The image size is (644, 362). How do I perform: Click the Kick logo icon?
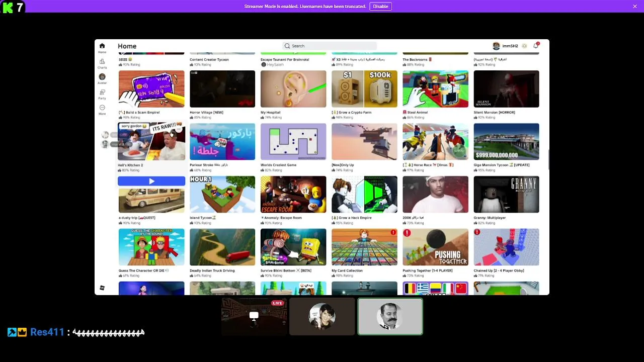coord(8,7)
